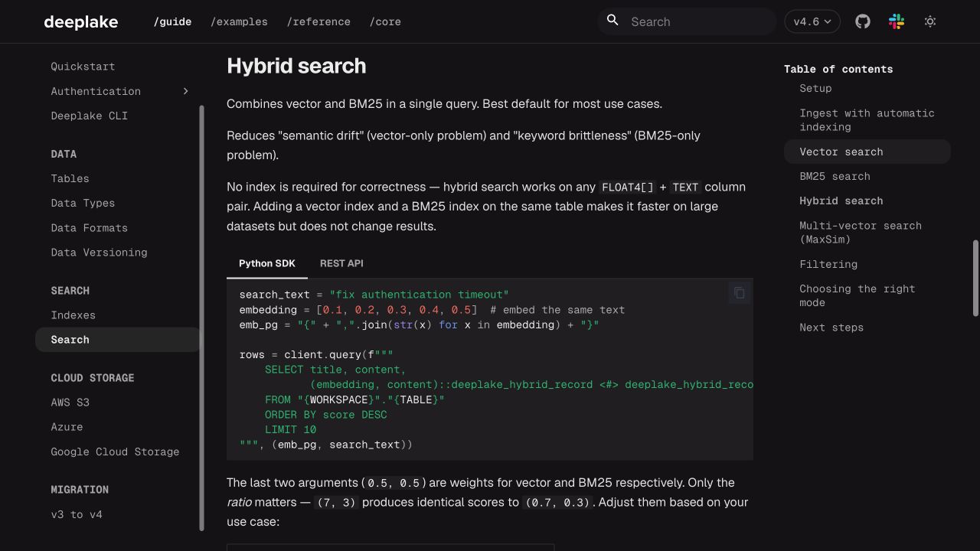Screen dimensions: 980x551
Task: Open the /reference nav item
Action: point(318,21)
